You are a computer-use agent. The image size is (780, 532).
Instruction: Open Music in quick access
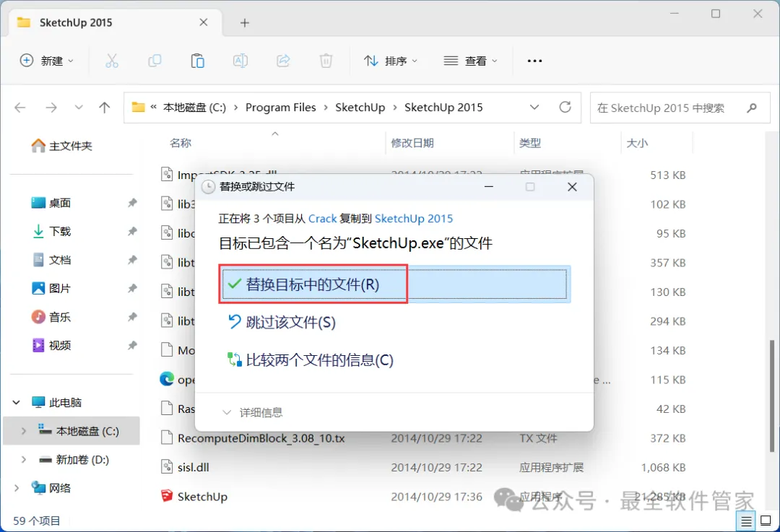52,317
